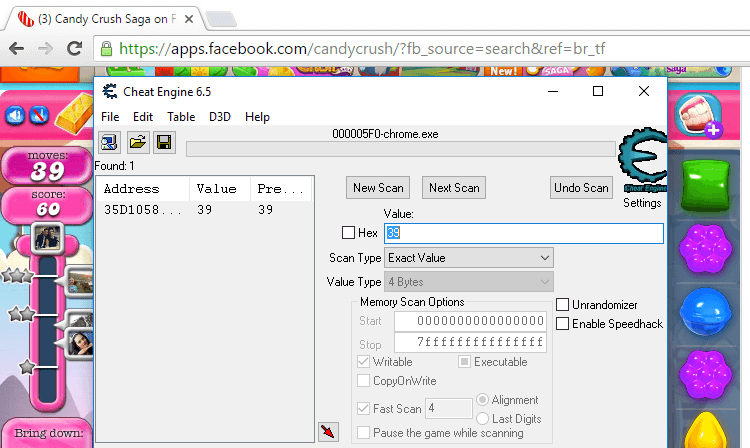Click the green padlock security icon
The width and height of the screenshot is (750, 448).
click(x=106, y=48)
